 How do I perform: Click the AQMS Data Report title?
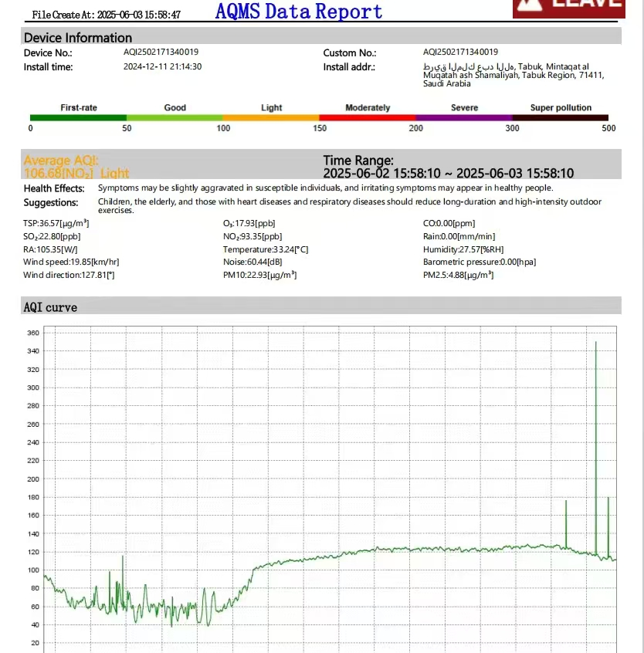click(x=299, y=12)
